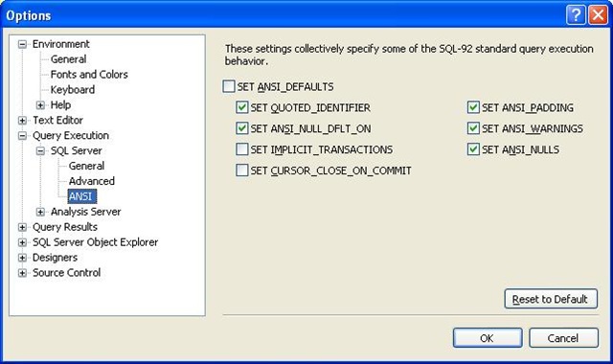
Task: Select the Query Execution label
Action: click(x=71, y=135)
